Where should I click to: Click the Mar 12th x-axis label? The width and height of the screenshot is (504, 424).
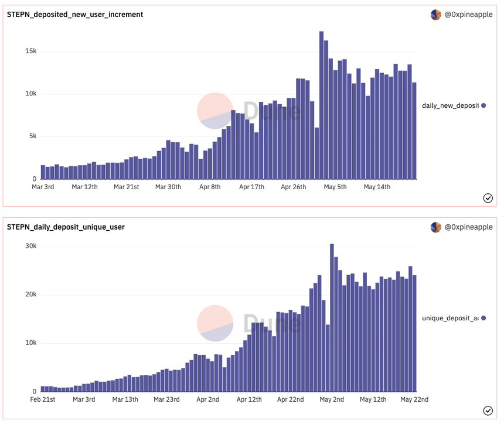84,187
